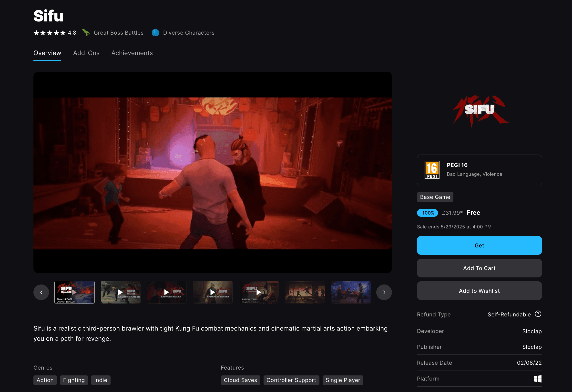Click the five-star rating icons
The height and width of the screenshot is (392, 572).
click(49, 32)
